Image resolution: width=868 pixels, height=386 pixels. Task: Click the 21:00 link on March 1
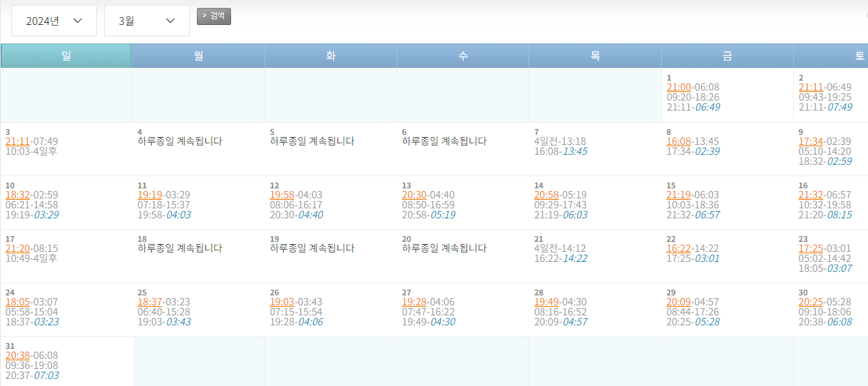(679, 87)
